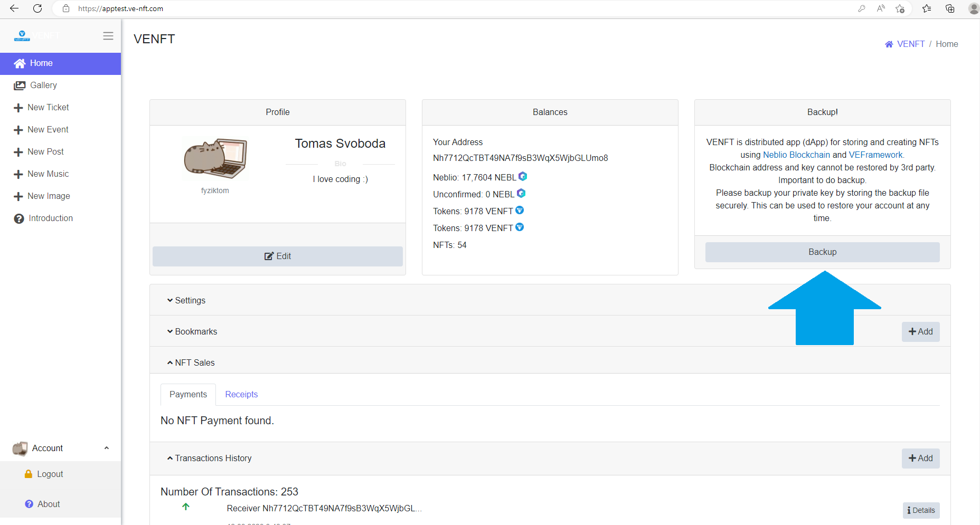The image size is (980, 525).
Task: Toggle the sidebar with the hamburger icon
Action: (x=108, y=36)
